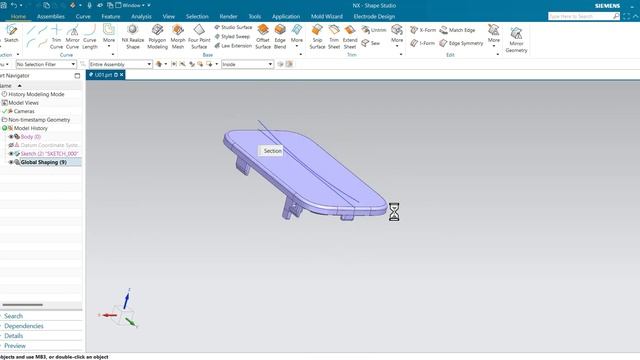Toggle visibility of Global Shaping (9)
Screen dimensions: 640x360
11,162
